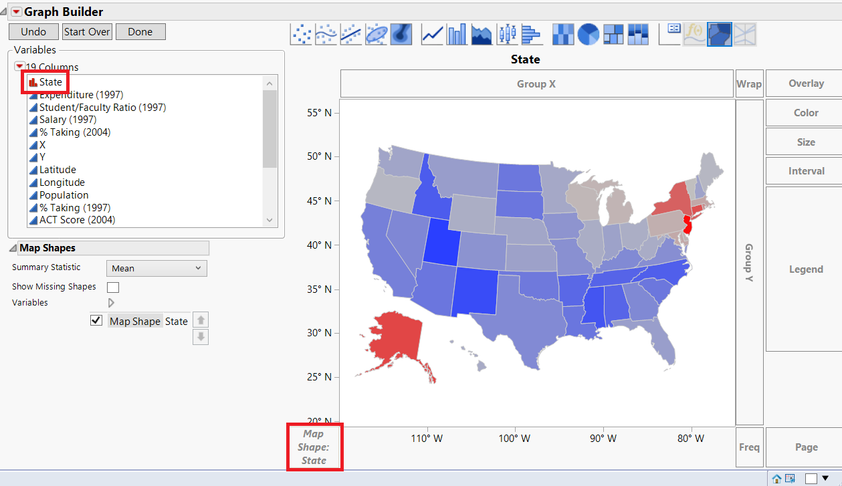This screenshot has height=486, width=842.
Task: Collapse the Graph Builder outline
Action: coord(4,11)
